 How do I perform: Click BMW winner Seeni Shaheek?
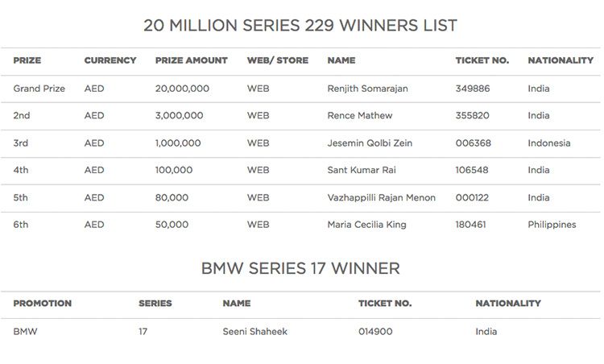(254, 332)
